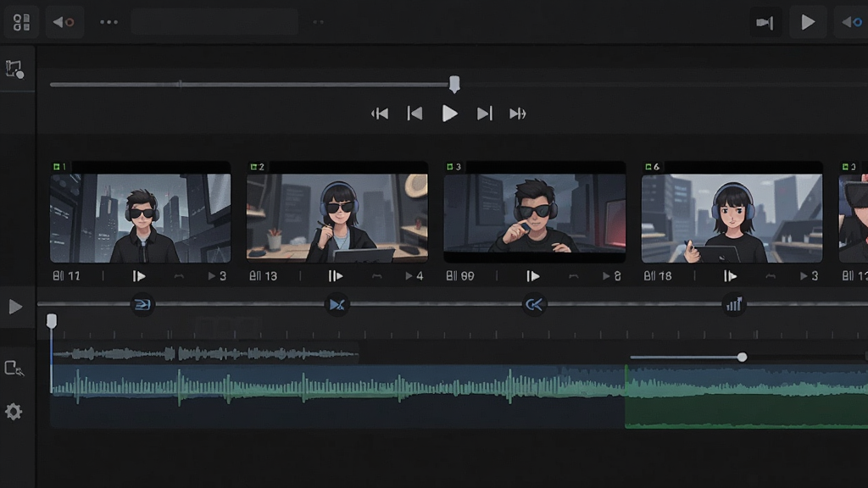Click the '▶ 3' counter under clip 6
The image size is (868, 488).
[x=809, y=276]
